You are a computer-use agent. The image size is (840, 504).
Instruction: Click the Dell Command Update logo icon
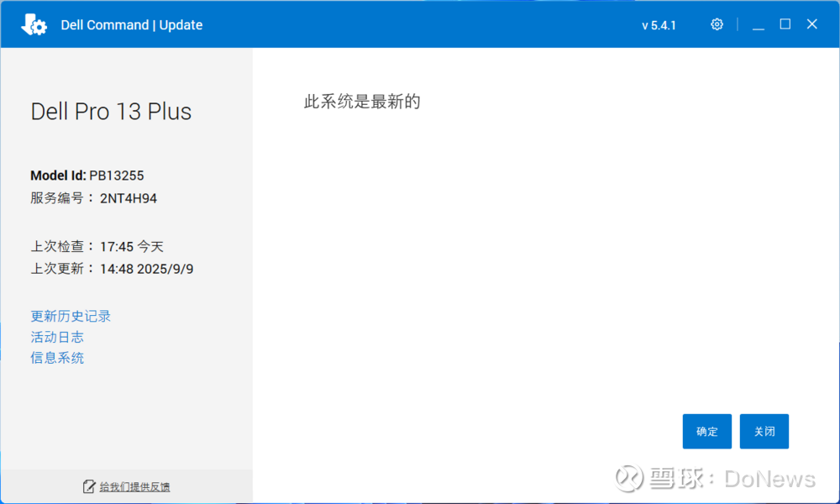34,24
